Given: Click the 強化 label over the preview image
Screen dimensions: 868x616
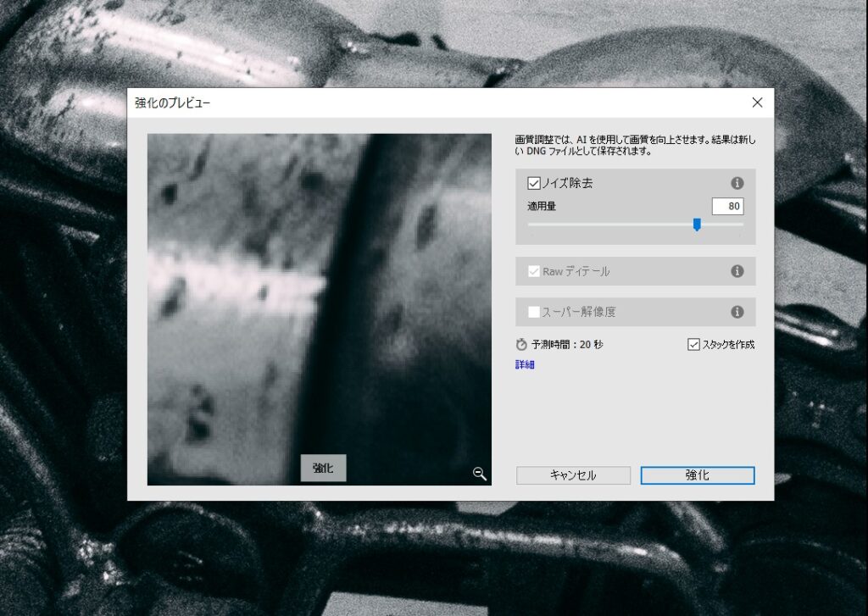Looking at the screenshot, I should [323, 468].
